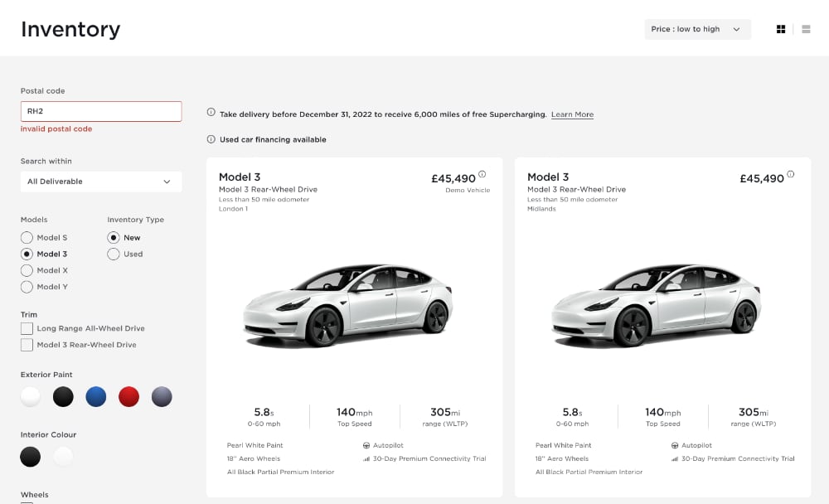Click '30-Day Premium Connectivity Trial' on London 1 card

pyautogui.click(x=429, y=458)
